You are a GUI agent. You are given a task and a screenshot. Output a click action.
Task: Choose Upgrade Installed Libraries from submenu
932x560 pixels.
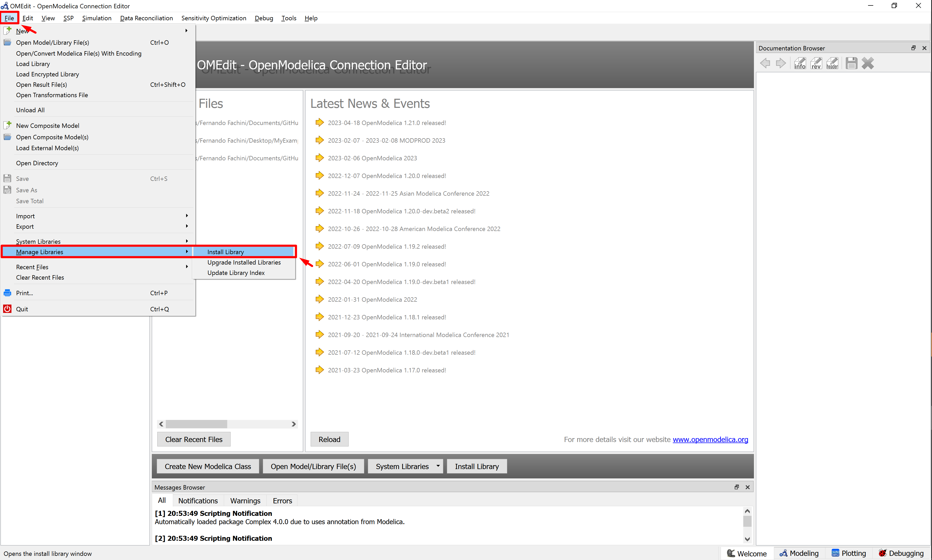[x=244, y=262]
